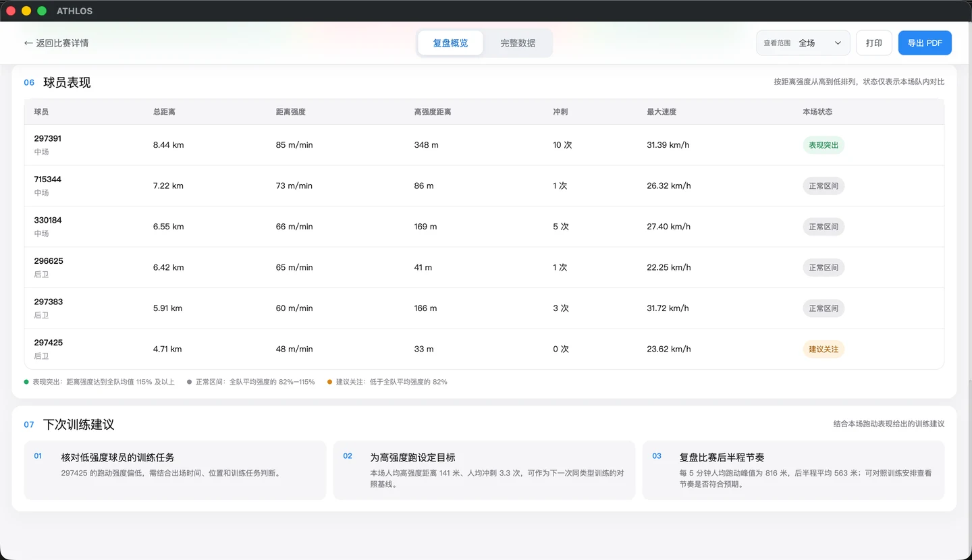Screen dimensions: 972x560
Task: Click the 48 m/min intensity value
Action: (x=294, y=349)
